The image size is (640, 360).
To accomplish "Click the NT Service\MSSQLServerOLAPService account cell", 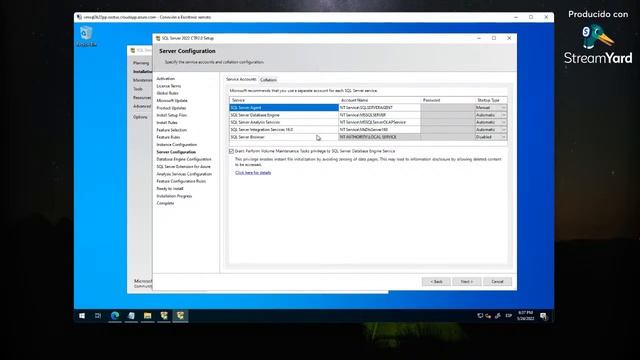I will 380,122.
